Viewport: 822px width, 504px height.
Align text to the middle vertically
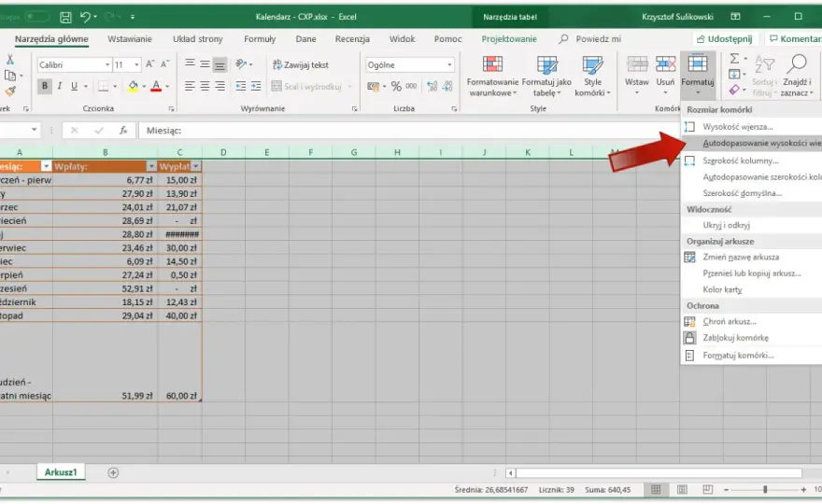pyautogui.click(x=205, y=63)
